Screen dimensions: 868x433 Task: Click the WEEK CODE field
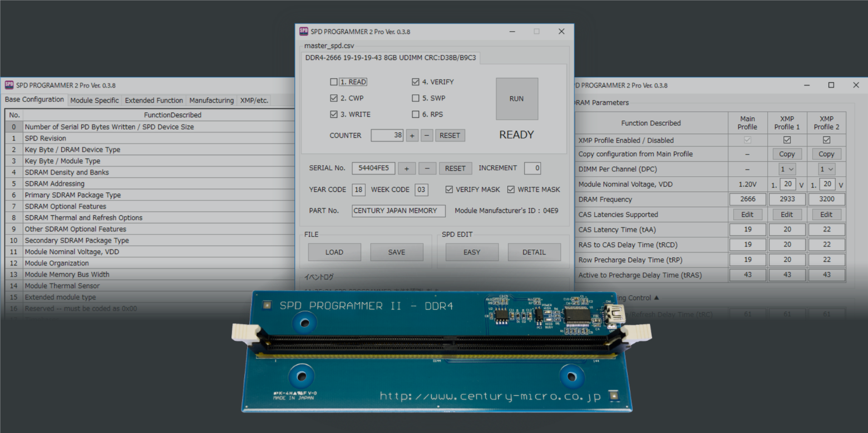coord(422,190)
